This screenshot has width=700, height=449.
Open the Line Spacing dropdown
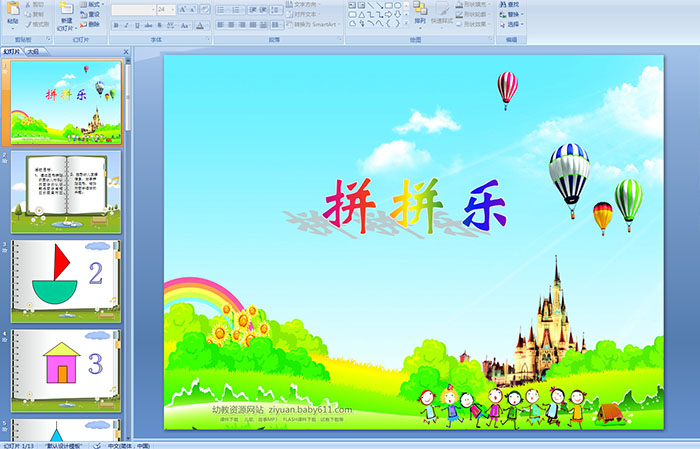tap(277, 9)
